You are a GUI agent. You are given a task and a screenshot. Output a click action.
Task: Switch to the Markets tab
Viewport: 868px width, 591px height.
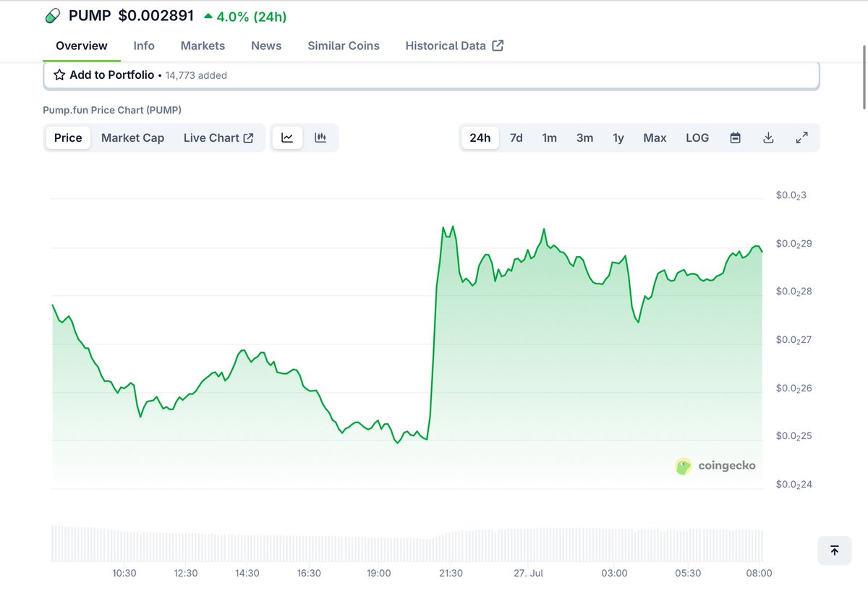click(x=203, y=46)
